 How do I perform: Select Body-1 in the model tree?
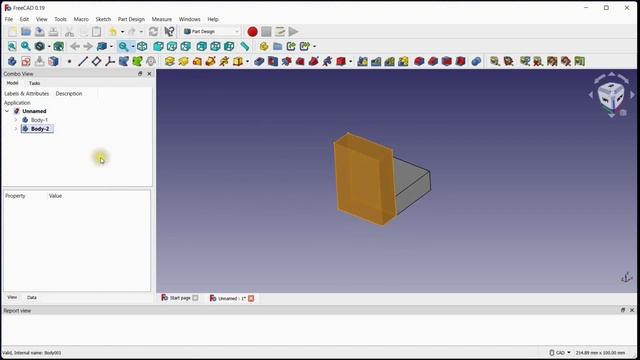(39, 120)
